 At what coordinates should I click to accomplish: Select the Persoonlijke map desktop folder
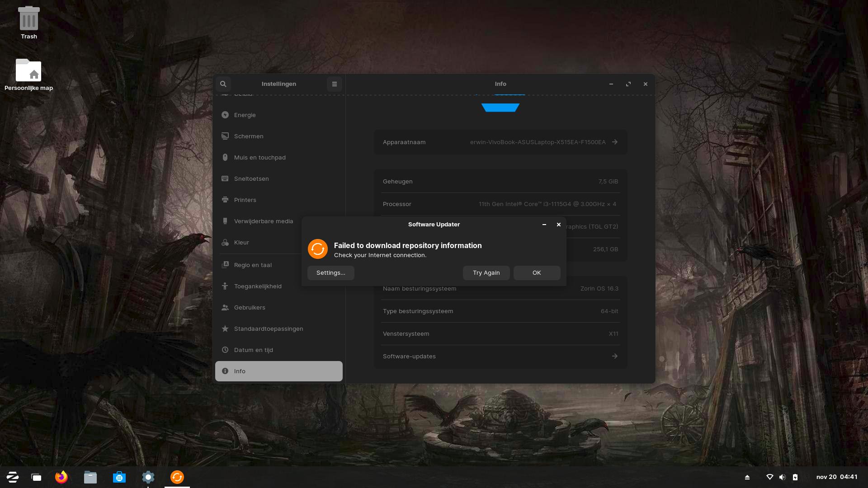(x=28, y=75)
